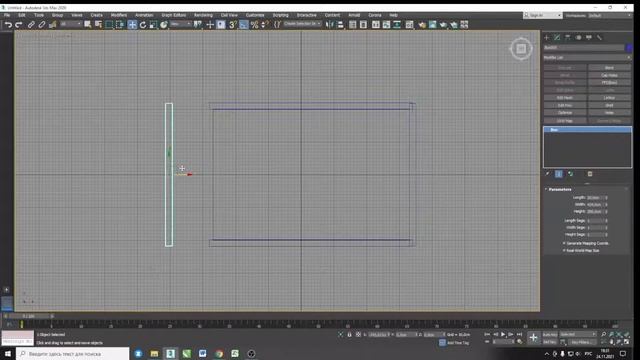Open the Workspaces Default dropdown
The image size is (640, 360).
coord(609,15)
